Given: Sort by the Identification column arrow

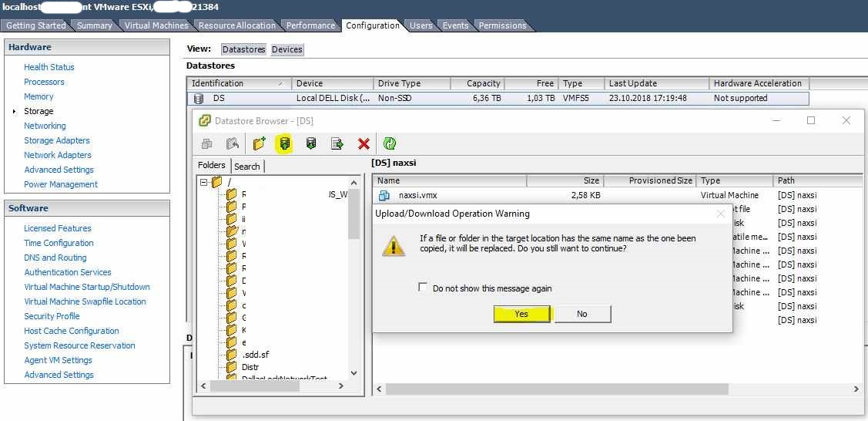Looking at the screenshot, I should (x=281, y=83).
